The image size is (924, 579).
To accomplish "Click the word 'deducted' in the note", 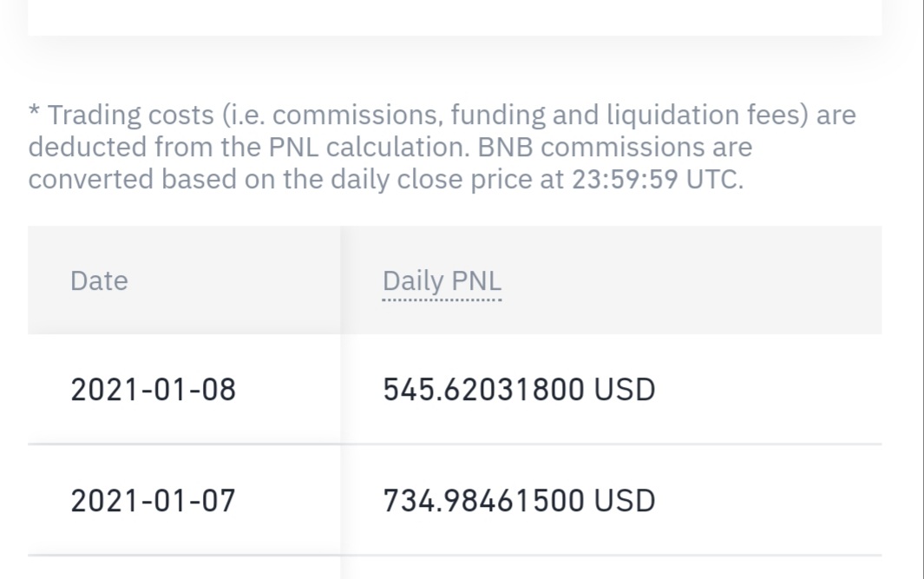I will 88,147.
